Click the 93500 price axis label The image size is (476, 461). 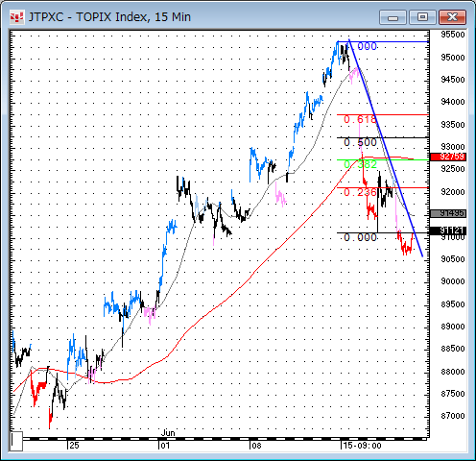[x=453, y=125]
